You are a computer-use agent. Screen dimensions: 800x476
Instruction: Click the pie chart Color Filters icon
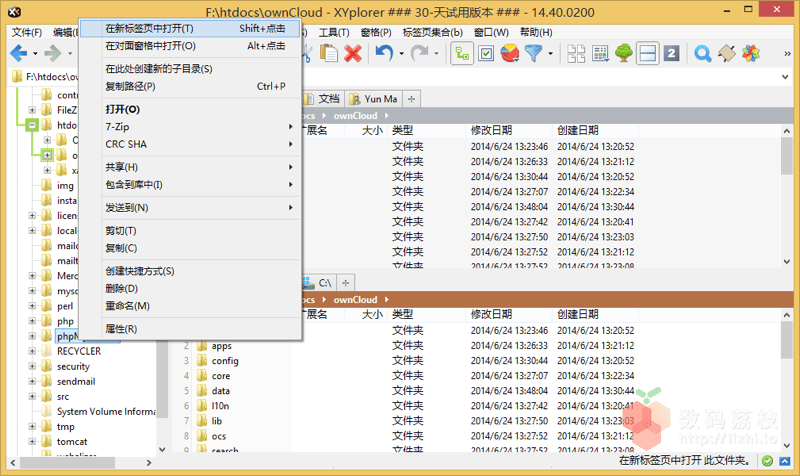tap(510, 53)
